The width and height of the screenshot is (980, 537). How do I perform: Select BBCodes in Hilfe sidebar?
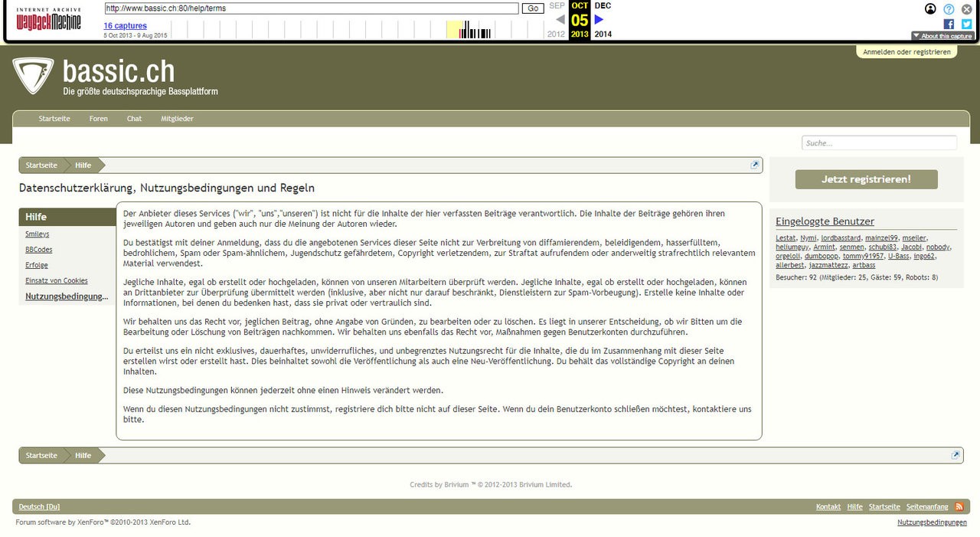(39, 250)
